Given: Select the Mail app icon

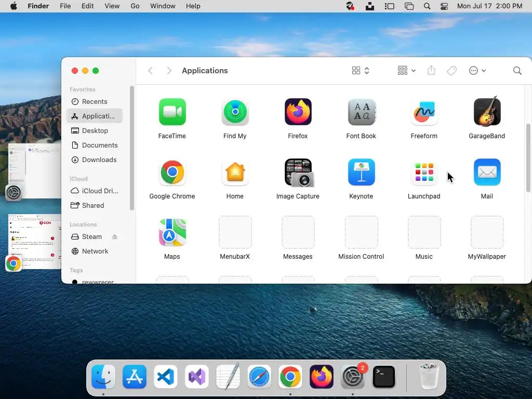Looking at the screenshot, I should click(x=487, y=172).
